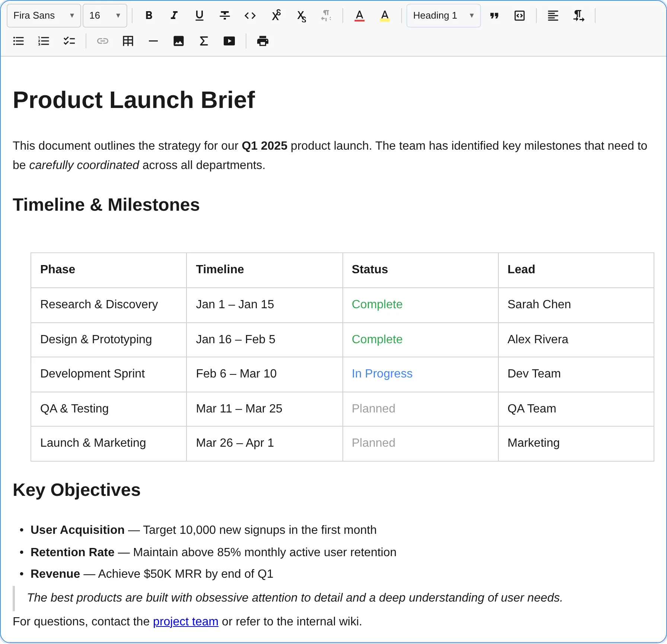Toggle underline formatting
The width and height of the screenshot is (667, 644).
click(x=200, y=16)
